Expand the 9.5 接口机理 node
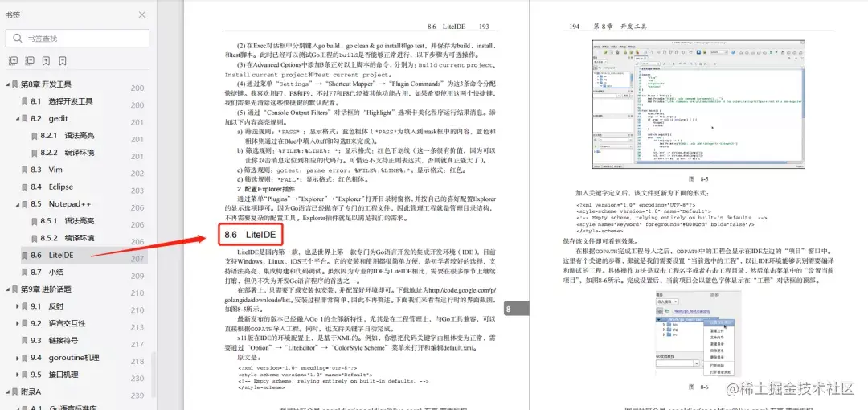The height and width of the screenshot is (410, 868). [x=18, y=375]
